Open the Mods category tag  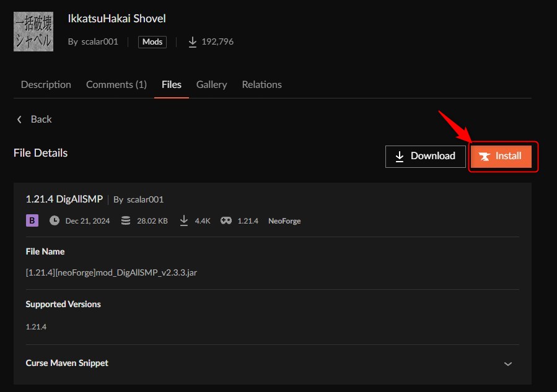click(152, 42)
